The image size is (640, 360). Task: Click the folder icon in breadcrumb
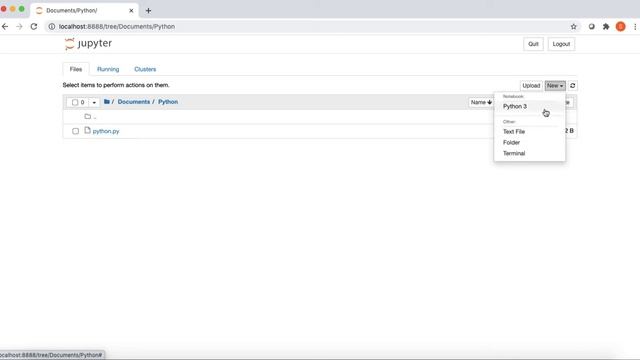point(107,102)
